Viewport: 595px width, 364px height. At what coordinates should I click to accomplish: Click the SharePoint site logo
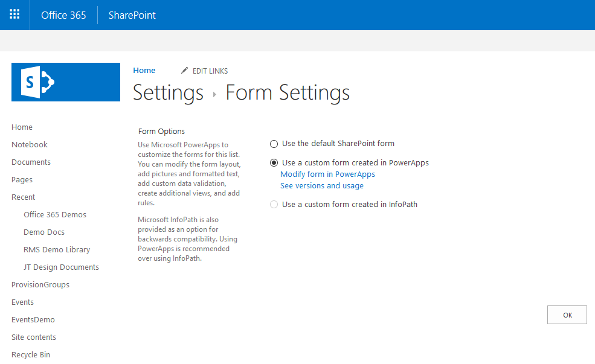pyautogui.click(x=66, y=82)
